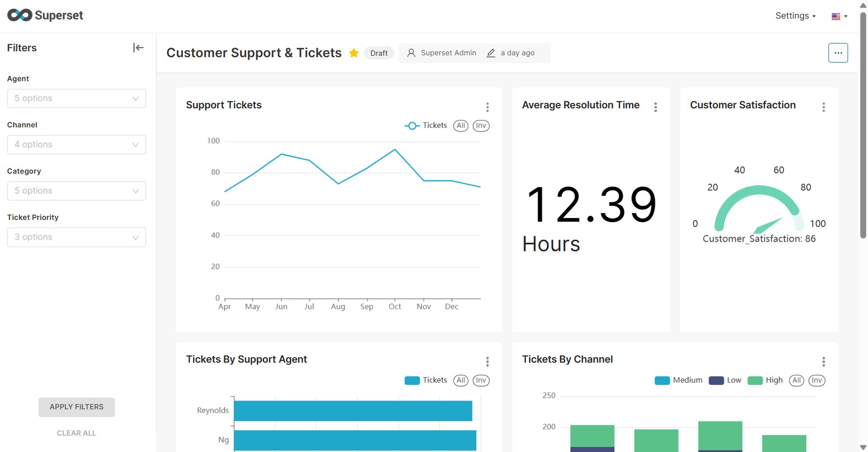
Task: Open the language flag menu
Action: pyautogui.click(x=839, y=16)
